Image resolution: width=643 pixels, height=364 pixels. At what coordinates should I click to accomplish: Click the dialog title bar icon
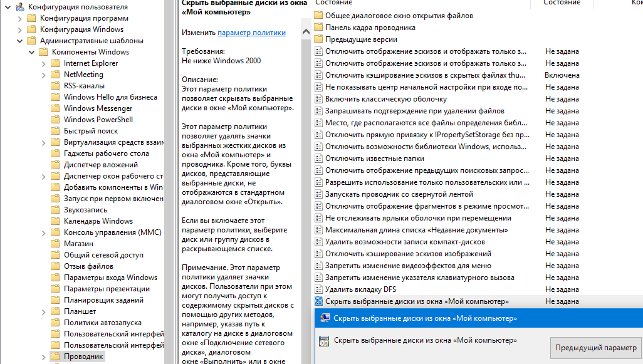325,318
